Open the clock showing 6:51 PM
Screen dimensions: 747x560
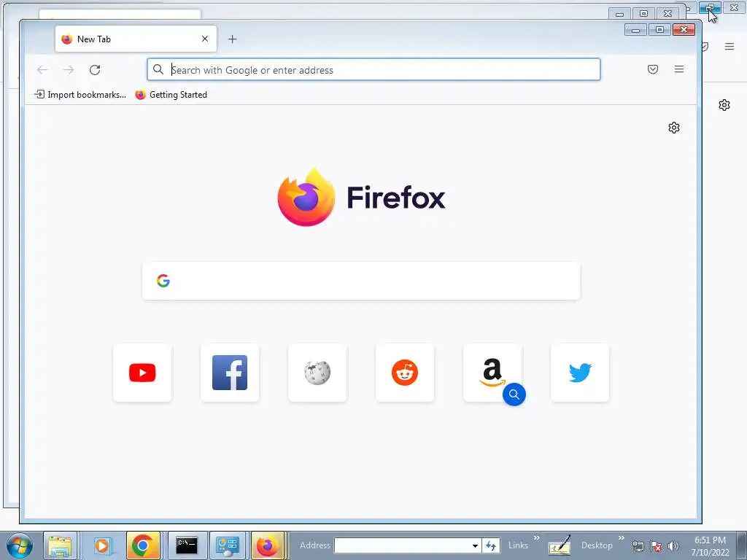711,546
